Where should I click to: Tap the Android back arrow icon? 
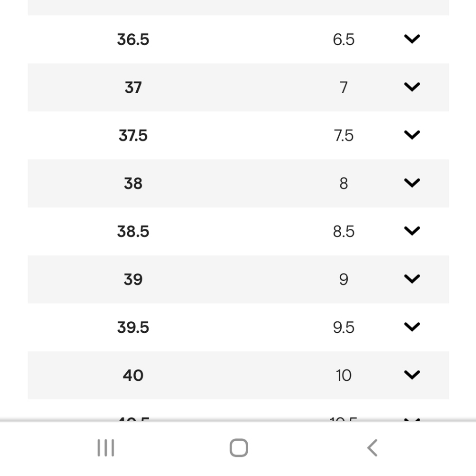(372, 448)
